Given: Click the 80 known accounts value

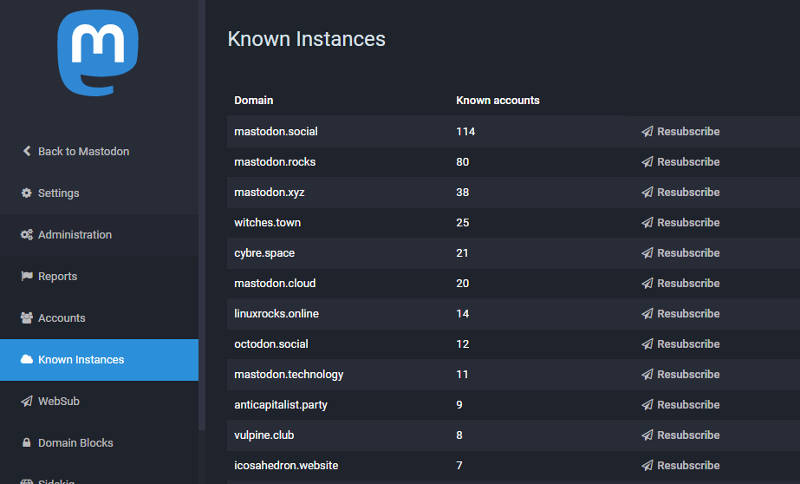Looking at the screenshot, I should pyautogui.click(x=462, y=162).
